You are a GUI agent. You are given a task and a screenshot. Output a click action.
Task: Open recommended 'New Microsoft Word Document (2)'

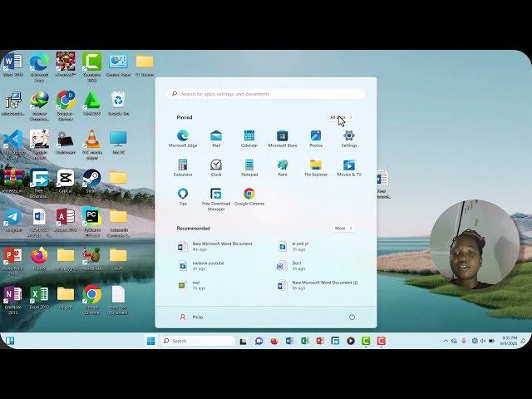[318, 285]
